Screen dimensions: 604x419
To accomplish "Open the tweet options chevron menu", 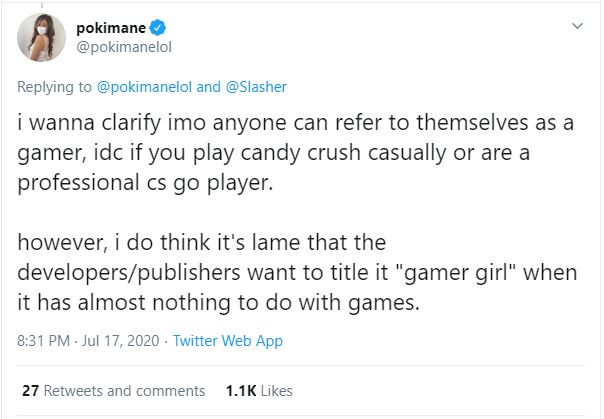I will tap(576, 25).
